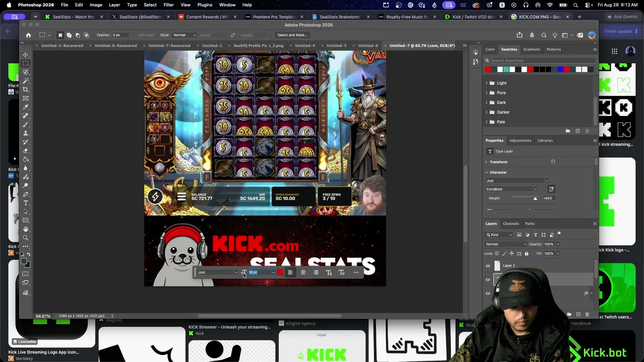Switch to the Gradients panel tab
This screenshot has width=644, height=362.
coord(531,49)
